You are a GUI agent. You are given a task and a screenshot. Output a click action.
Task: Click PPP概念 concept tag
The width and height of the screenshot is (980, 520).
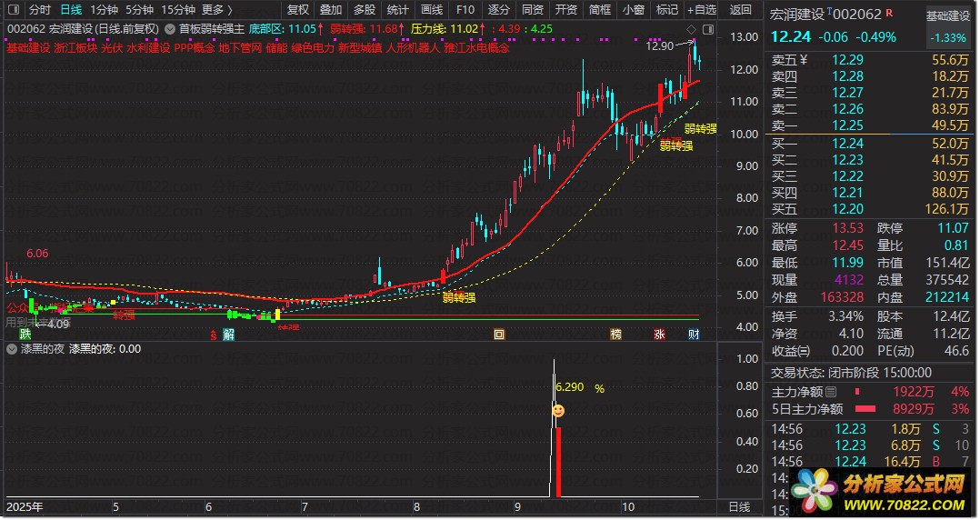(x=195, y=48)
